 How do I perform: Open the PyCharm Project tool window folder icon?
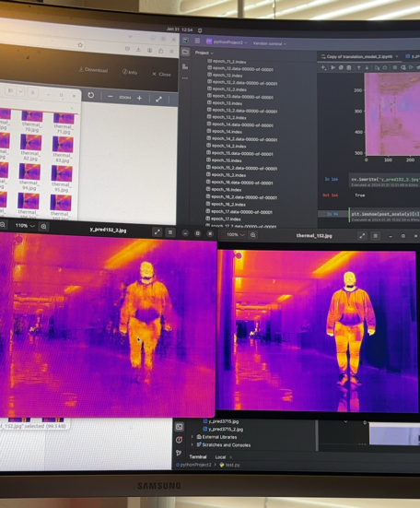point(185,52)
